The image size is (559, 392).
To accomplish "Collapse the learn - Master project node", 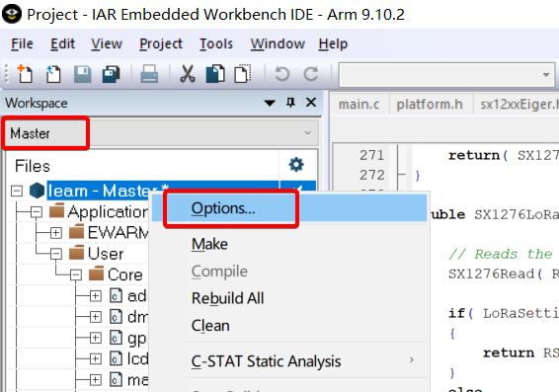I will 17,191.
